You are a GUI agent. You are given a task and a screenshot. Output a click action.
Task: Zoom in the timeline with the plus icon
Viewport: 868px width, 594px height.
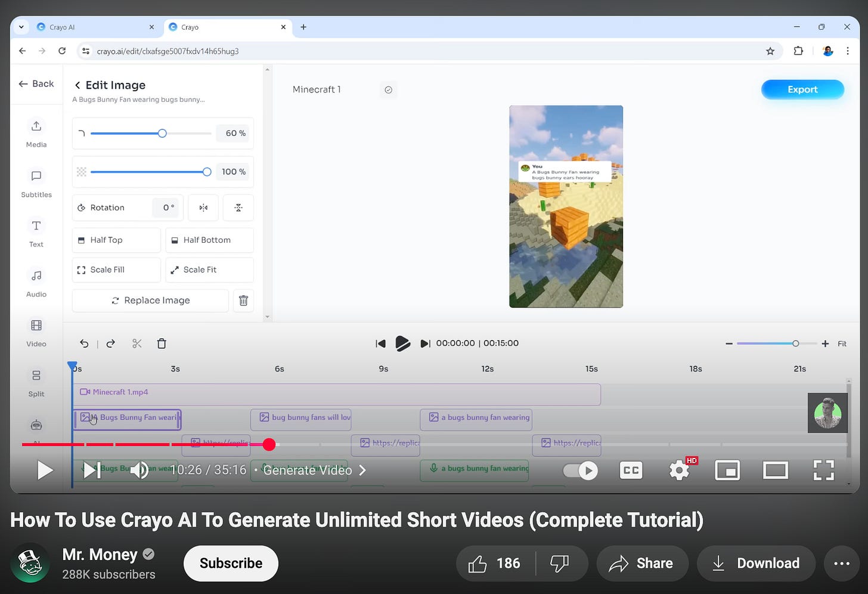click(x=825, y=344)
